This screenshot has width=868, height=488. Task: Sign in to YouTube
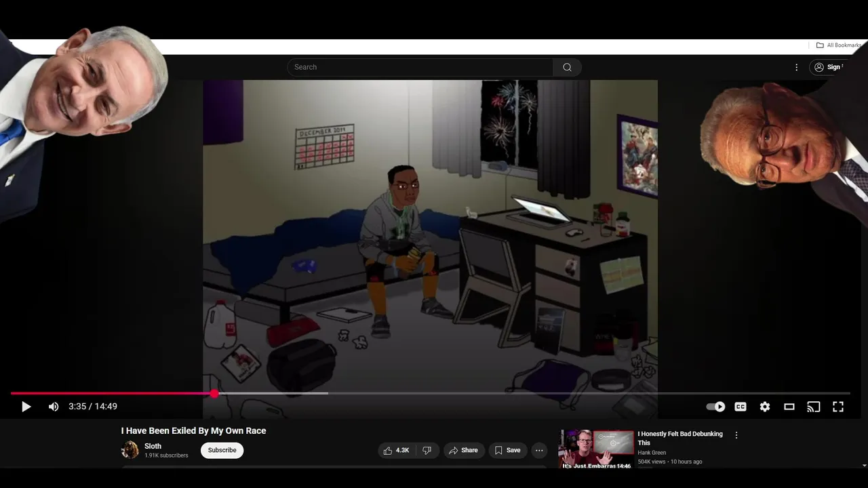pos(827,67)
